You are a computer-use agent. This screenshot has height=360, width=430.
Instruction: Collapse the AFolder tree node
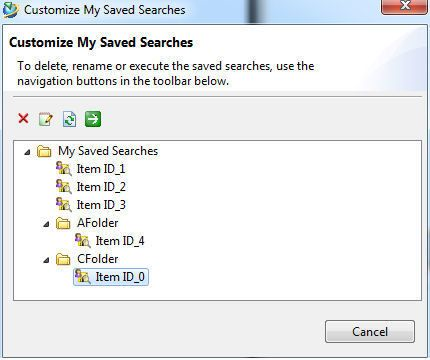pos(46,224)
